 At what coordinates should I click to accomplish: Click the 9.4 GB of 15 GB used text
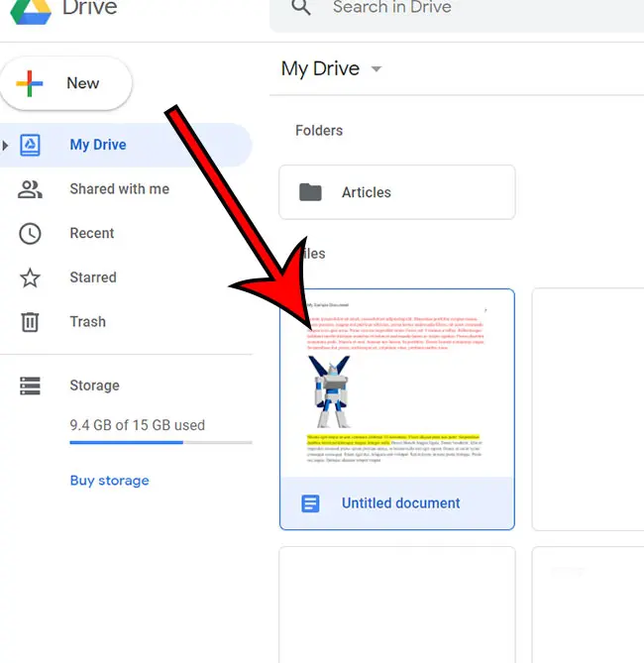(137, 425)
